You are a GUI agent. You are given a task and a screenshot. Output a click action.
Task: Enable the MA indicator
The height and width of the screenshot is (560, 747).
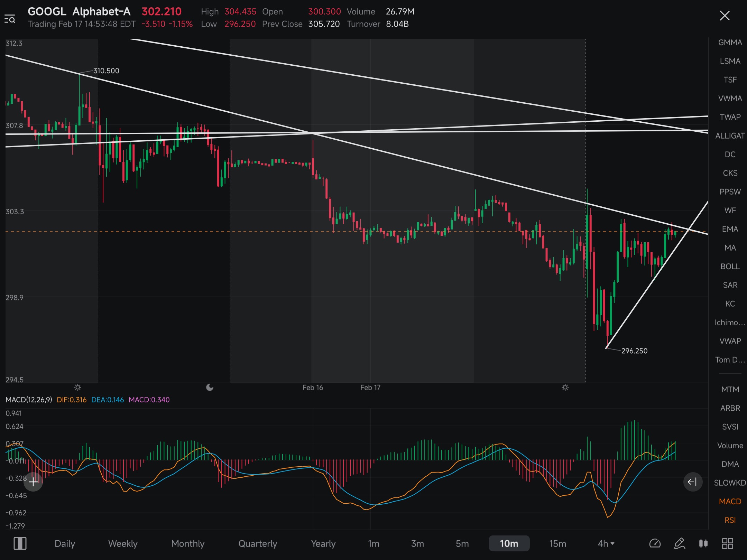730,248
